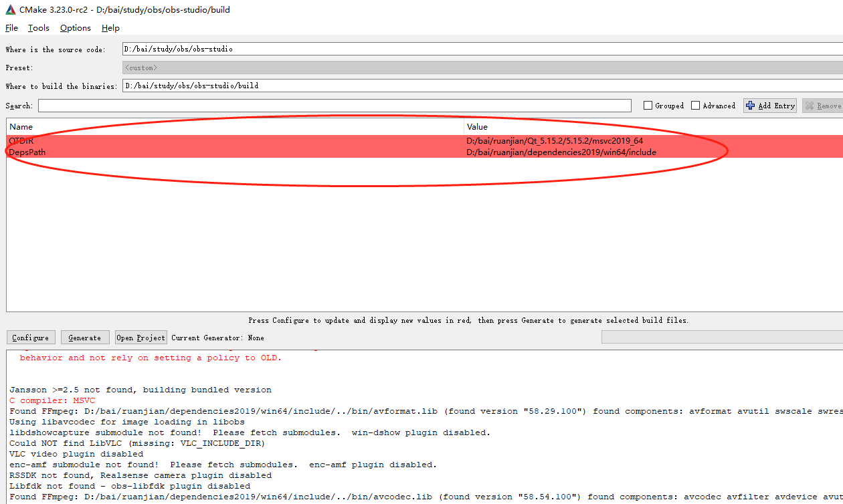Click the Open Project button
Viewport: 843px width, 504px height.
coord(140,338)
